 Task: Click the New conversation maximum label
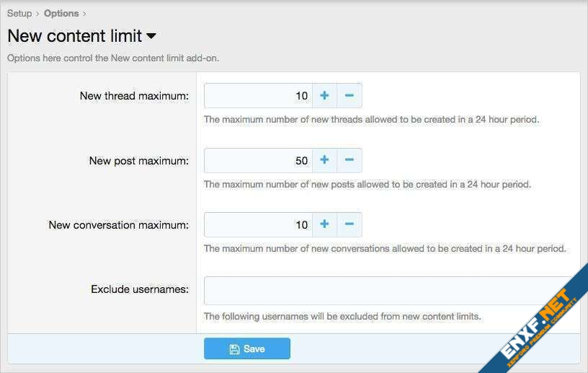pos(118,225)
